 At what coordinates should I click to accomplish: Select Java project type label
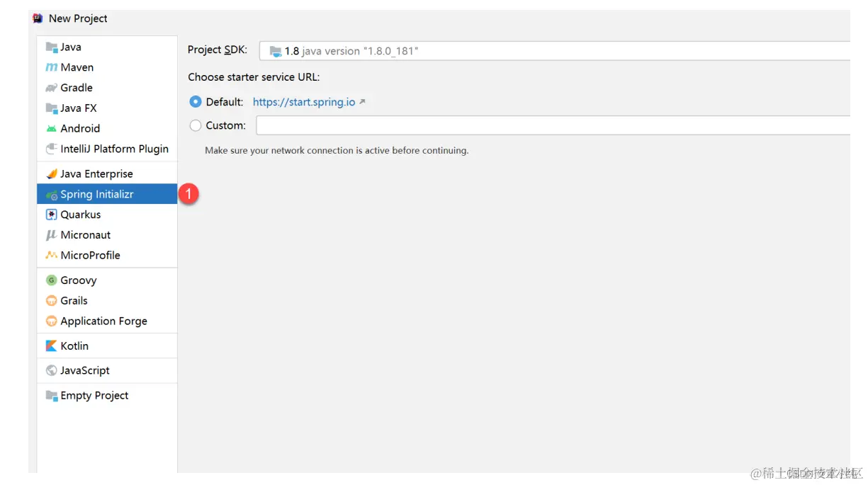[71, 47]
